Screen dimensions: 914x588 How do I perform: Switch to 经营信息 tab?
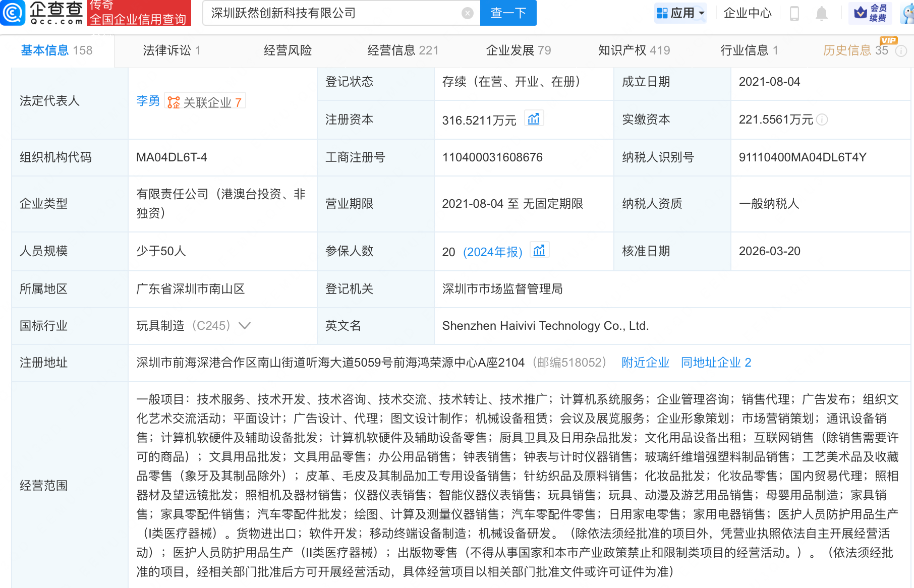pyautogui.click(x=403, y=50)
